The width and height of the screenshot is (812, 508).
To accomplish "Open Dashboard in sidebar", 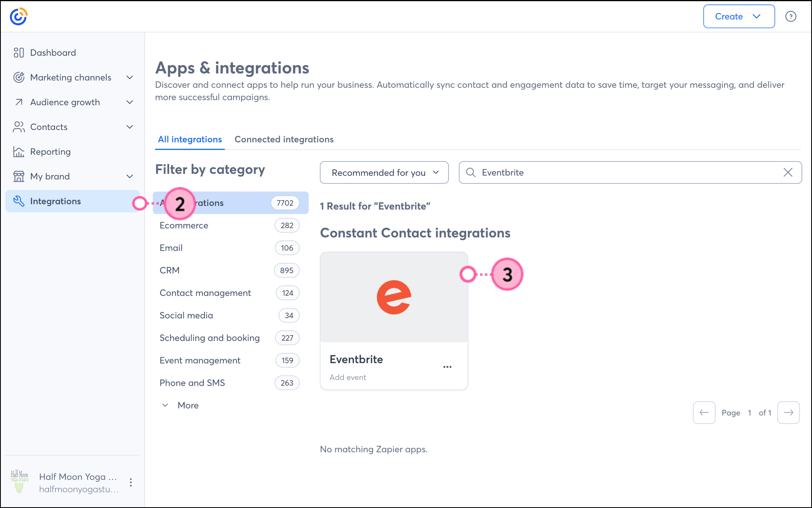I will click(x=53, y=53).
